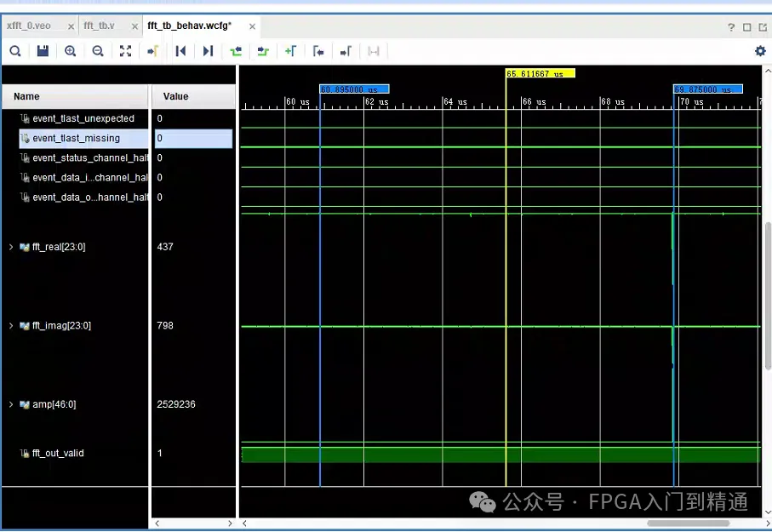This screenshot has width=772, height=532.
Task: Zoom out on the waveform
Action: (98, 51)
